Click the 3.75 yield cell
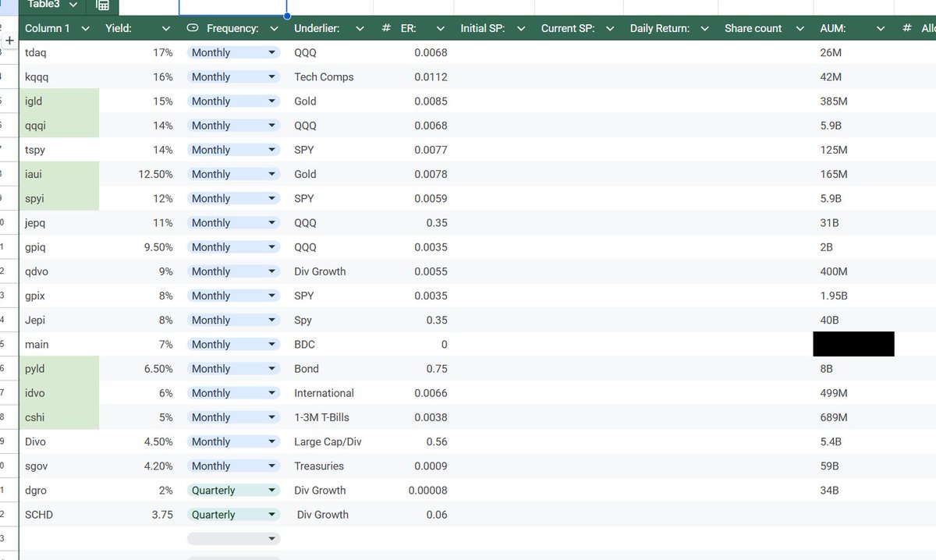Screen dimensions: 936x560 click(139, 515)
